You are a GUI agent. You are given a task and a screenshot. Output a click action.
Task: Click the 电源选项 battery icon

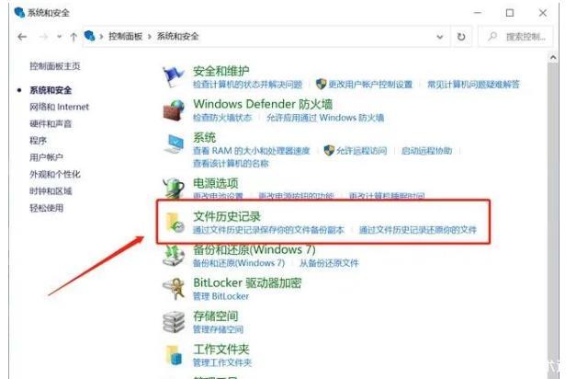(174, 187)
